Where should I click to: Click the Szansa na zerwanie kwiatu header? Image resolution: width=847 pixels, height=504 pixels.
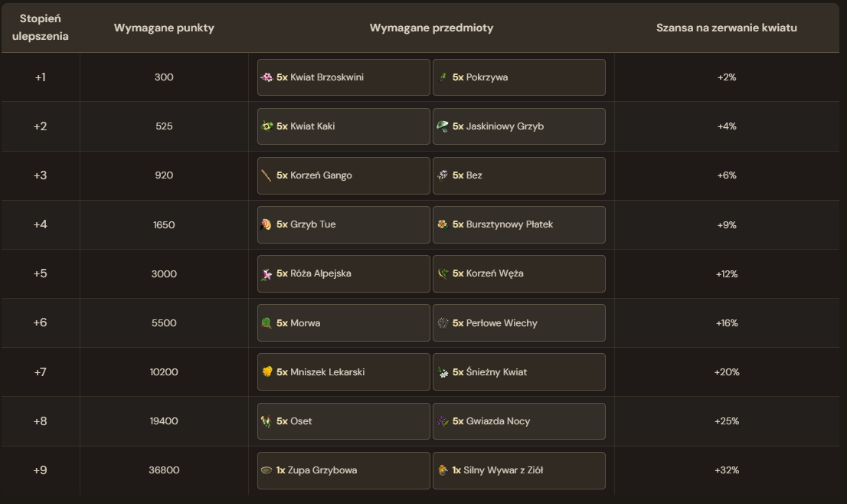coord(727,28)
